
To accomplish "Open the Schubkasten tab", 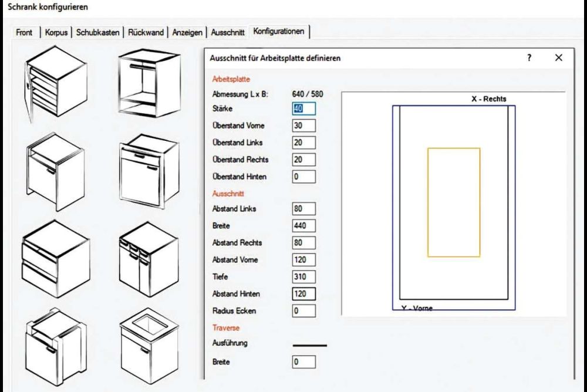I will (98, 32).
